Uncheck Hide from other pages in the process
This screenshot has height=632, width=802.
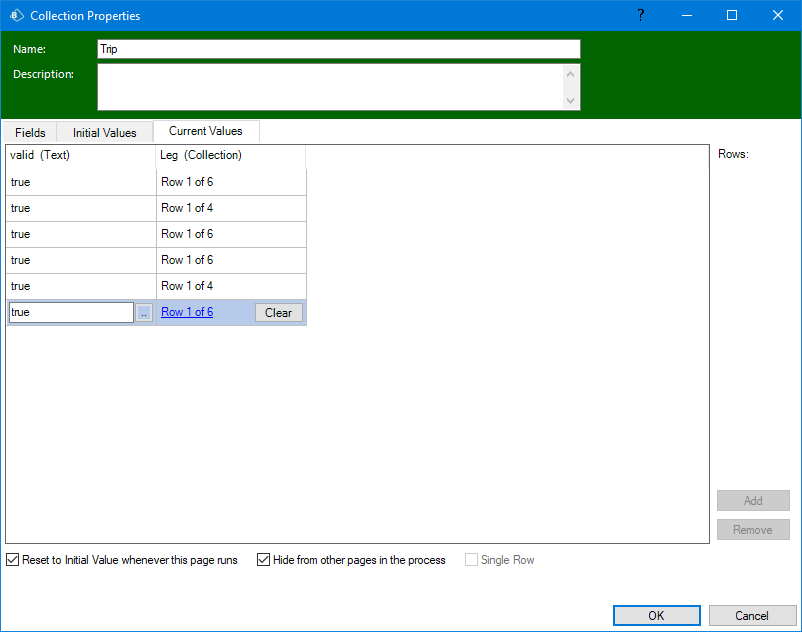coord(264,560)
